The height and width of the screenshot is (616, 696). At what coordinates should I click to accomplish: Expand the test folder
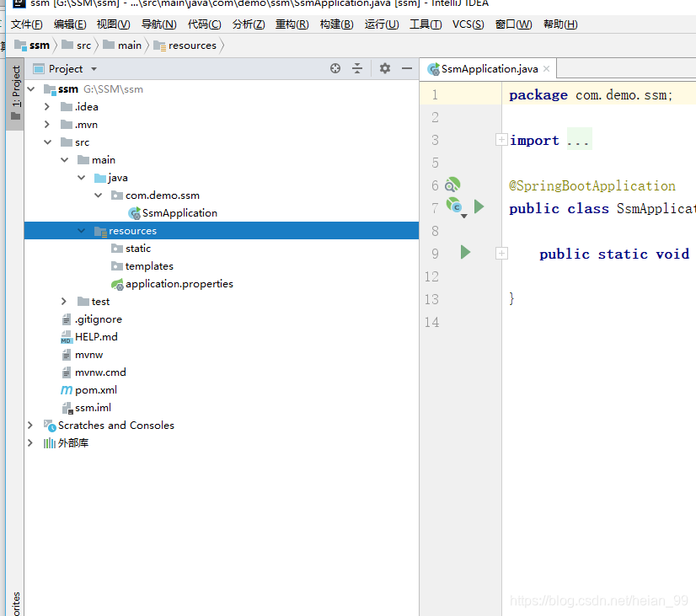64,302
